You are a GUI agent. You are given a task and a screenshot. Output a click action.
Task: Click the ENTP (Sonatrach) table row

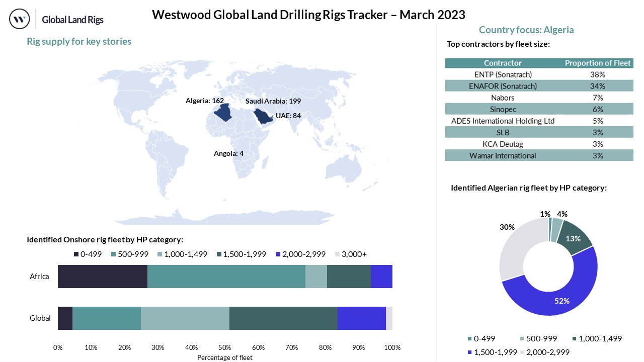pos(539,74)
